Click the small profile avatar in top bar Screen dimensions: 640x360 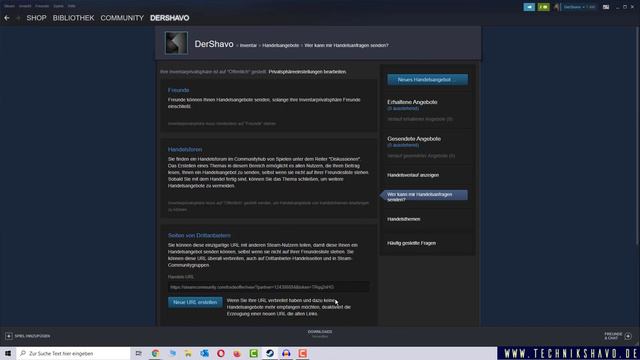557,7
